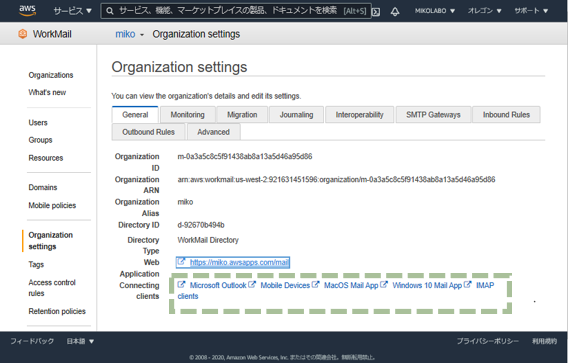Open Organizations in the sidebar
Screen dimensions: 568x363
[x=51, y=75]
